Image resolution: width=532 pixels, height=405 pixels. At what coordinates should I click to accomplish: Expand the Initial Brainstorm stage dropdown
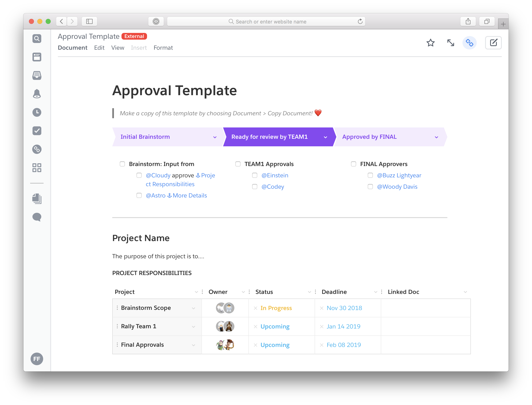215,137
